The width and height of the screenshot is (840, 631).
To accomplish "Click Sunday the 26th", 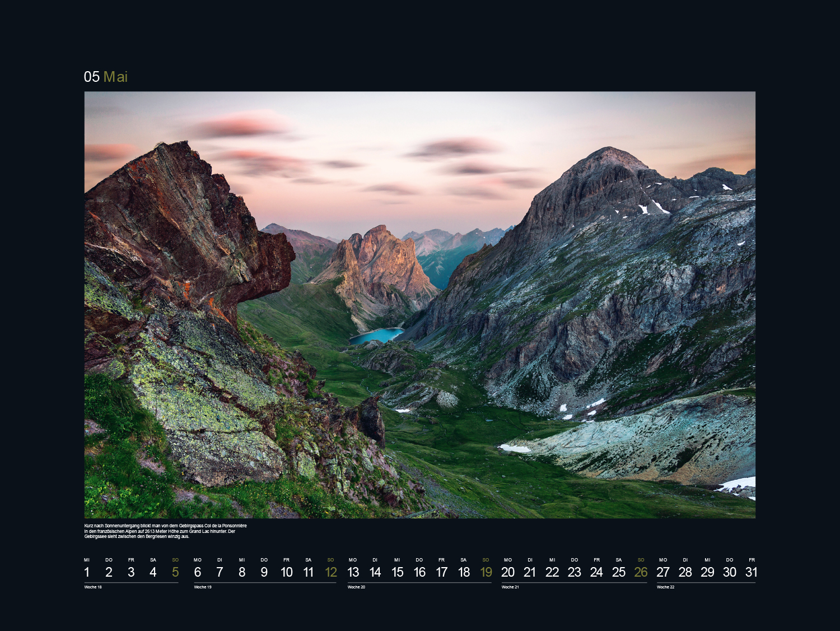I will [641, 572].
